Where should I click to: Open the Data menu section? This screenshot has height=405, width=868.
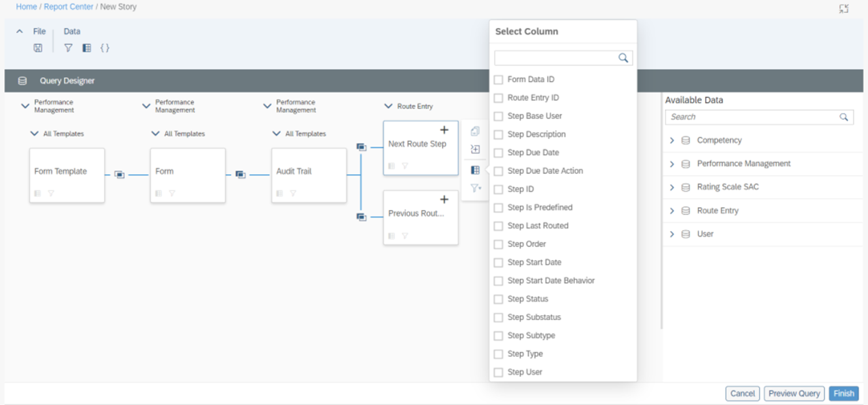click(x=72, y=32)
